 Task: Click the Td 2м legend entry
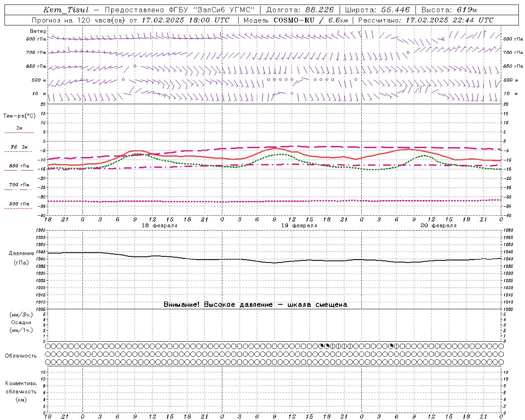(x=19, y=147)
